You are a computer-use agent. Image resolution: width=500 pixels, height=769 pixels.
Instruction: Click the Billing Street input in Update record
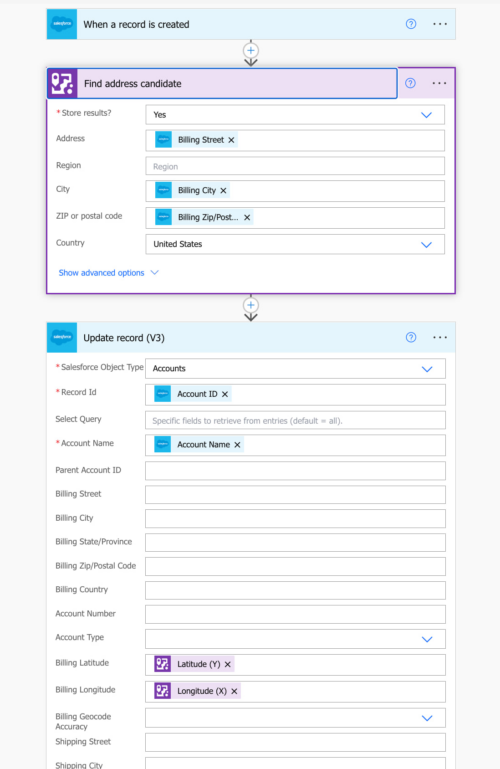(295, 495)
